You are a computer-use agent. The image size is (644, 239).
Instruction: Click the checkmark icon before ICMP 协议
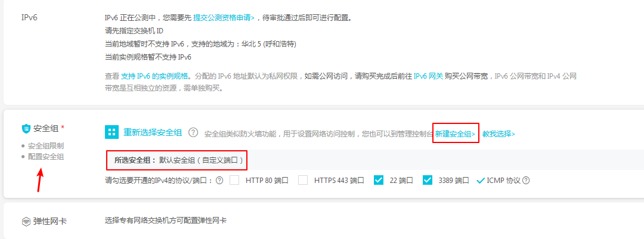pos(481,181)
